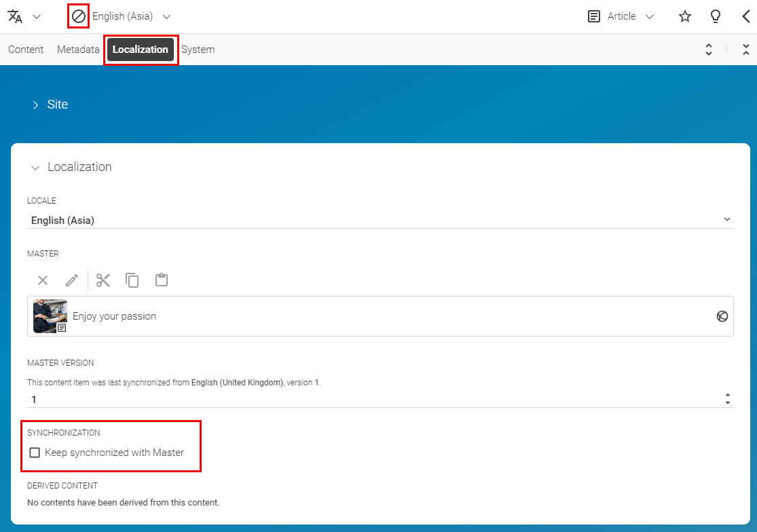This screenshot has height=532, width=757.
Task: Open the Article content type dropdown
Action: pyautogui.click(x=650, y=16)
